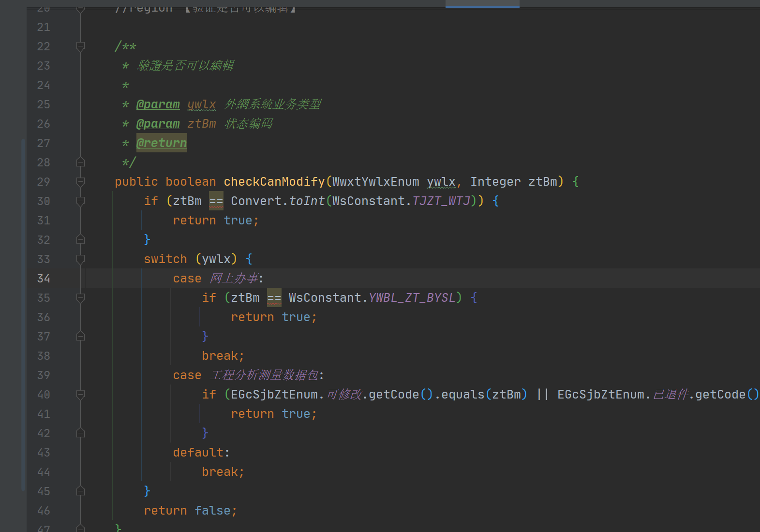
Task: Fold the checkCanModify method at line 29
Action: click(x=80, y=182)
